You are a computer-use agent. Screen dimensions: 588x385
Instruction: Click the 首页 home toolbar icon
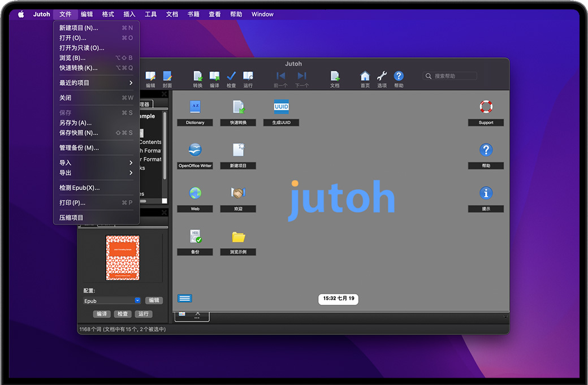click(x=365, y=76)
